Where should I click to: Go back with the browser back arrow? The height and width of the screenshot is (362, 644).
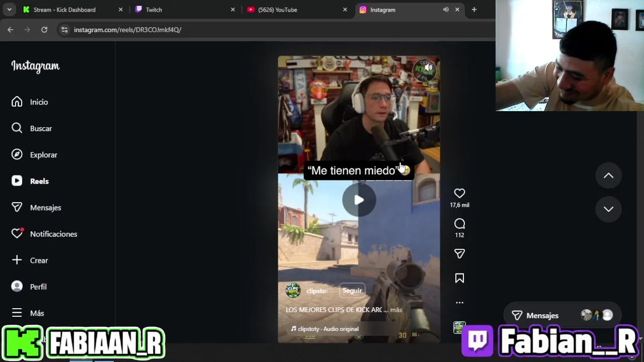pos(11,30)
